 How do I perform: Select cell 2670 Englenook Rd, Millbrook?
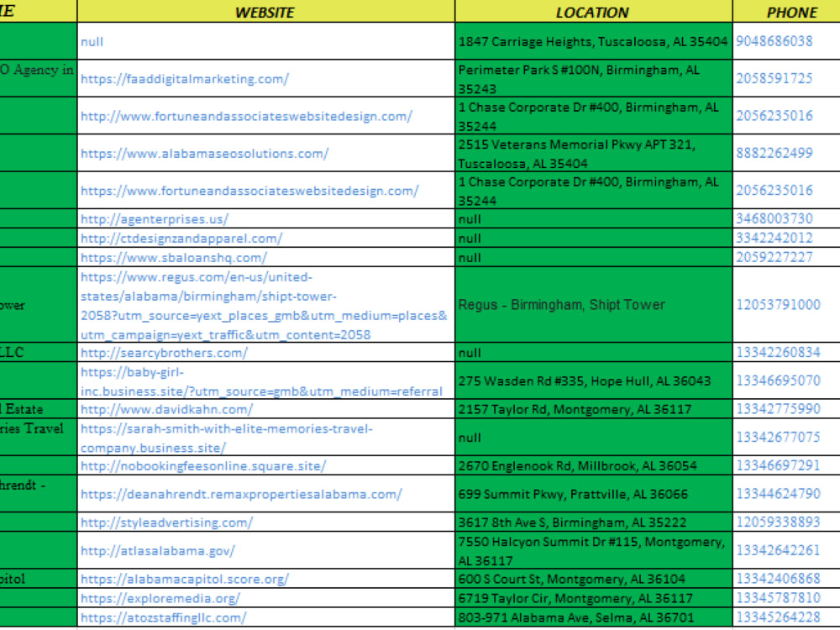[x=593, y=466]
